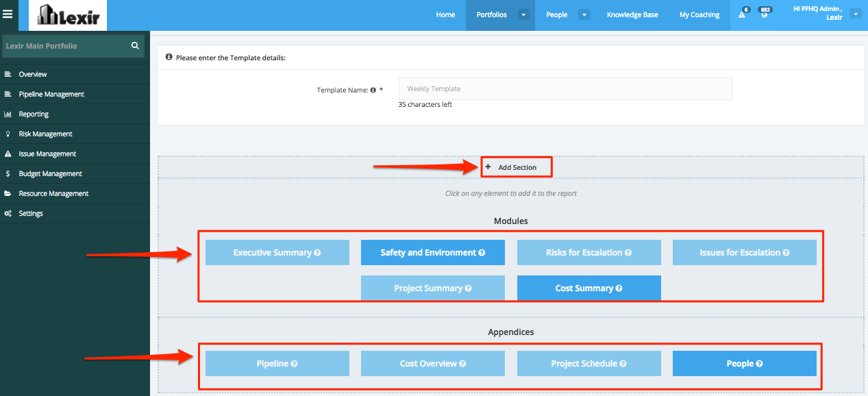Viewport: 868px width, 396px height.
Task: Open the notifications icon showing 882
Action: coord(765,14)
